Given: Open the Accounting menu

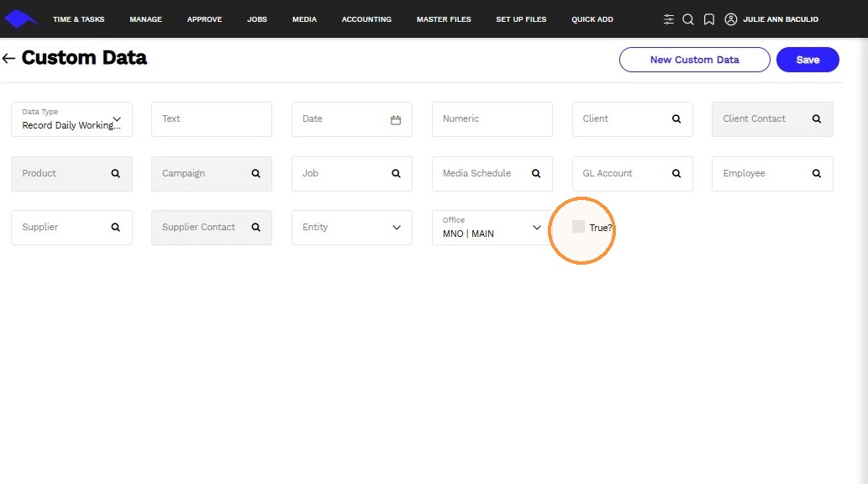Looking at the screenshot, I should (x=366, y=19).
